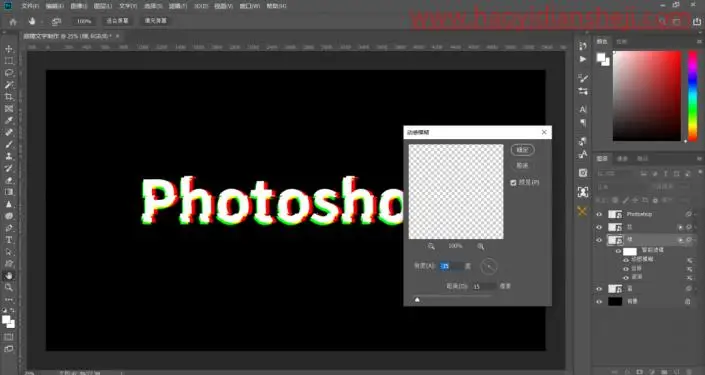The height and width of the screenshot is (375, 705).
Task: Open the Filter menu in menu bar
Action: click(178, 6)
